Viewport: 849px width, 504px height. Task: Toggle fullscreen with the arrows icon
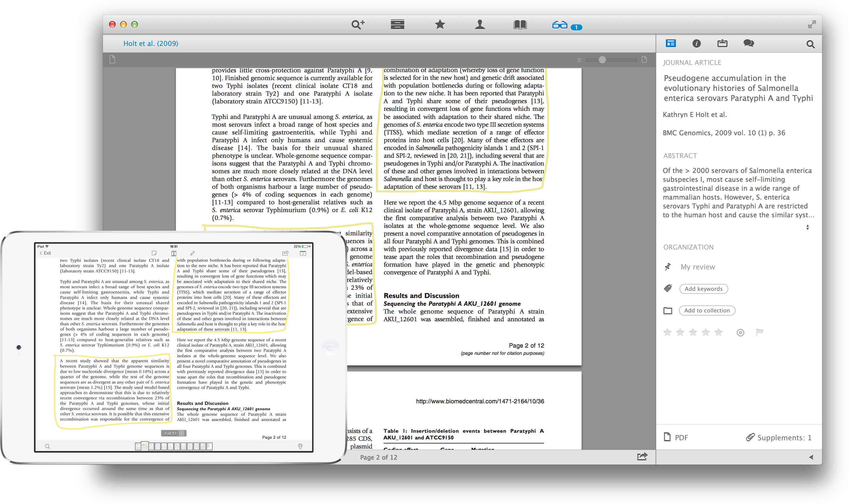click(811, 24)
